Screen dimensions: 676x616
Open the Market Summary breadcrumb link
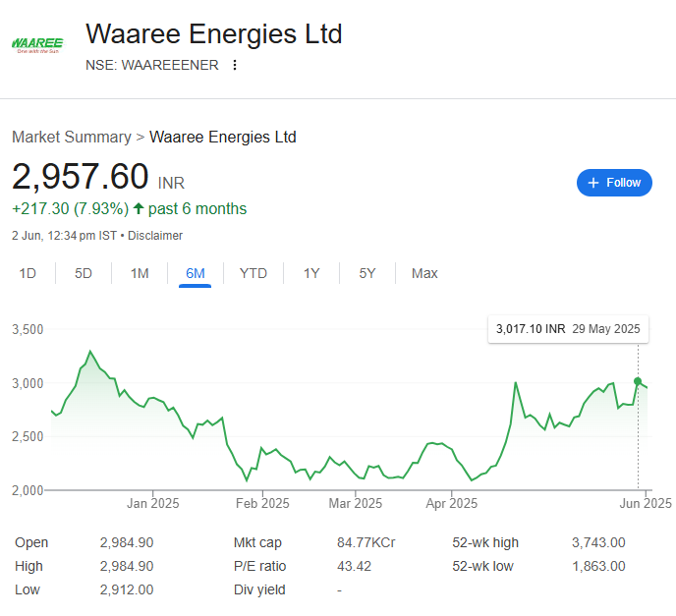click(72, 138)
